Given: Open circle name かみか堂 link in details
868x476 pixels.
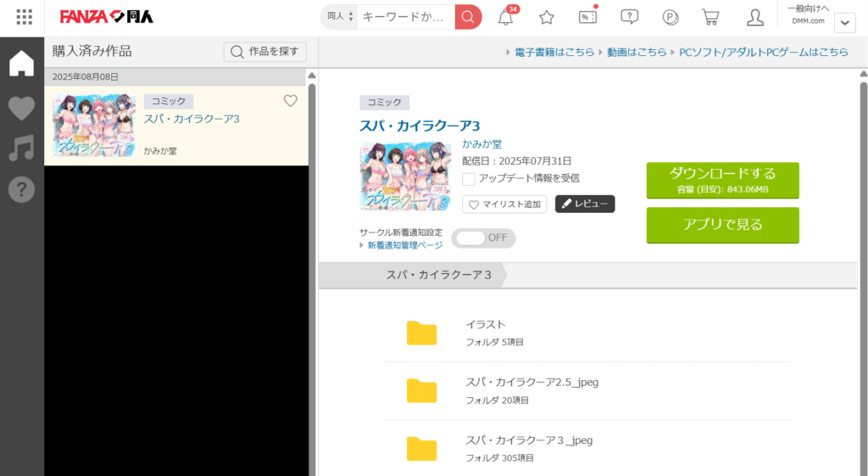Looking at the screenshot, I should 481,144.
